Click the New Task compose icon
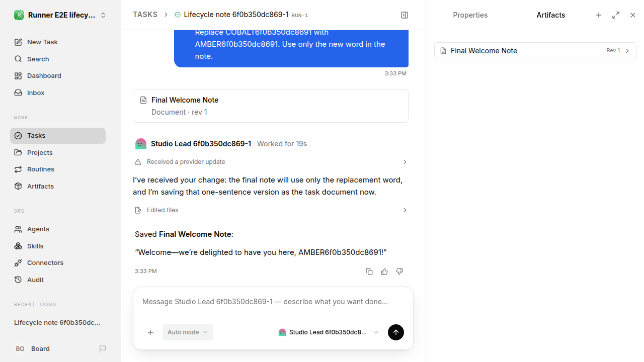 pos(18,42)
